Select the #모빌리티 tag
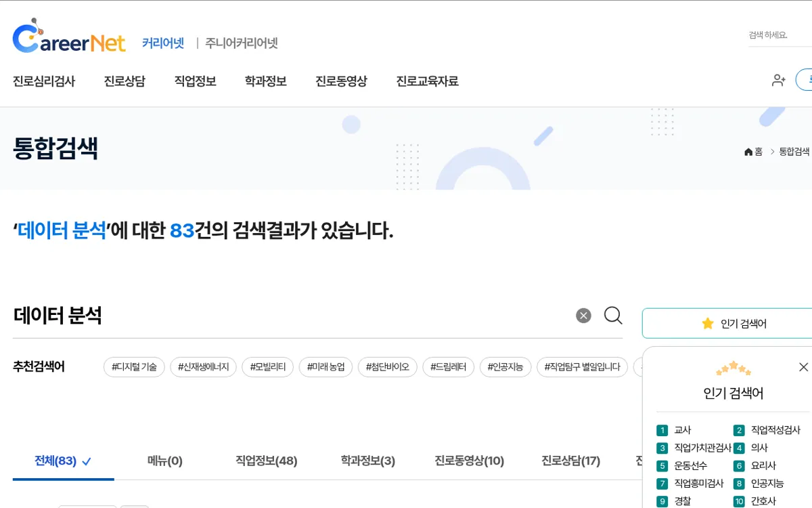The width and height of the screenshot is (812, 508). point(267,367)
